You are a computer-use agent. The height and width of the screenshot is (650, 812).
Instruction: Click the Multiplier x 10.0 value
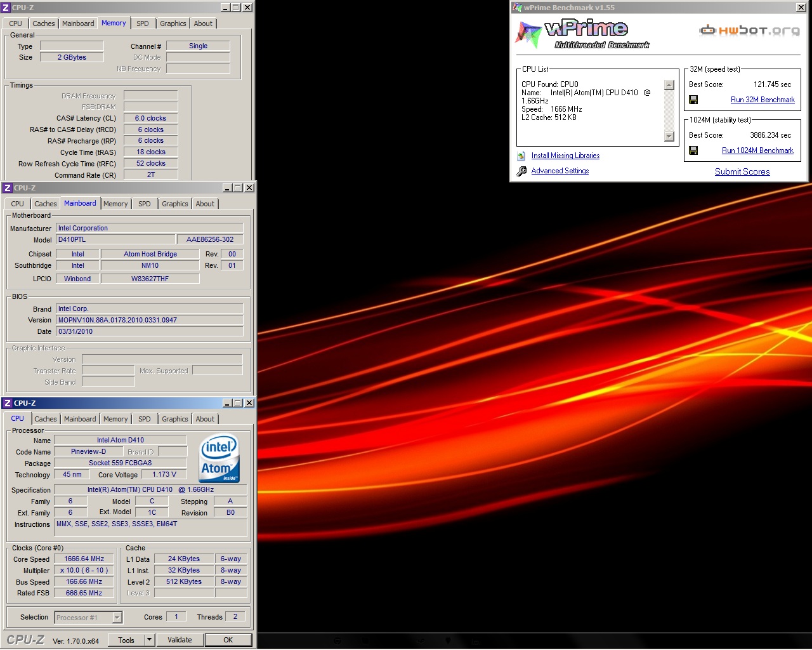tap(84, 570)
